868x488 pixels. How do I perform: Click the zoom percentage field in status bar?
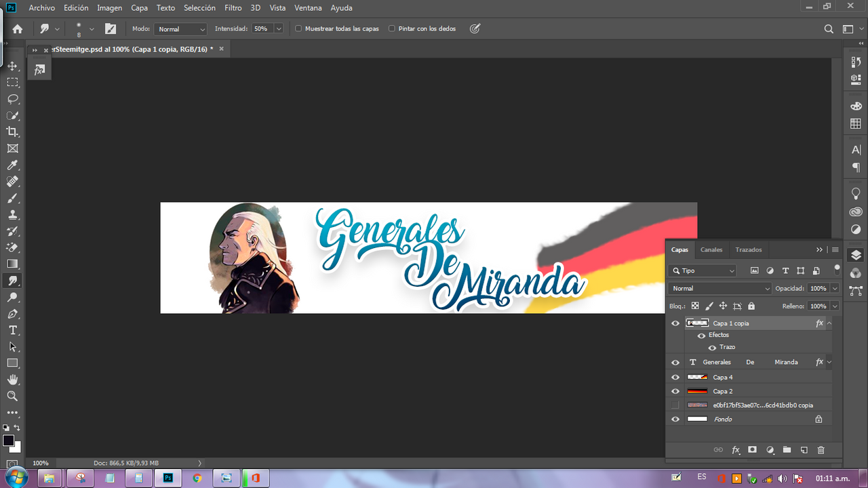click(41, 463)
